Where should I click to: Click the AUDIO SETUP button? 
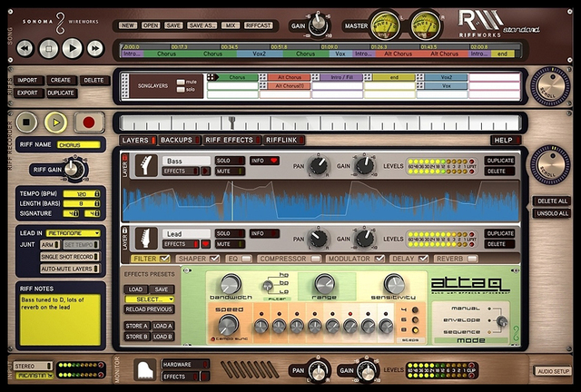[553, 371]
